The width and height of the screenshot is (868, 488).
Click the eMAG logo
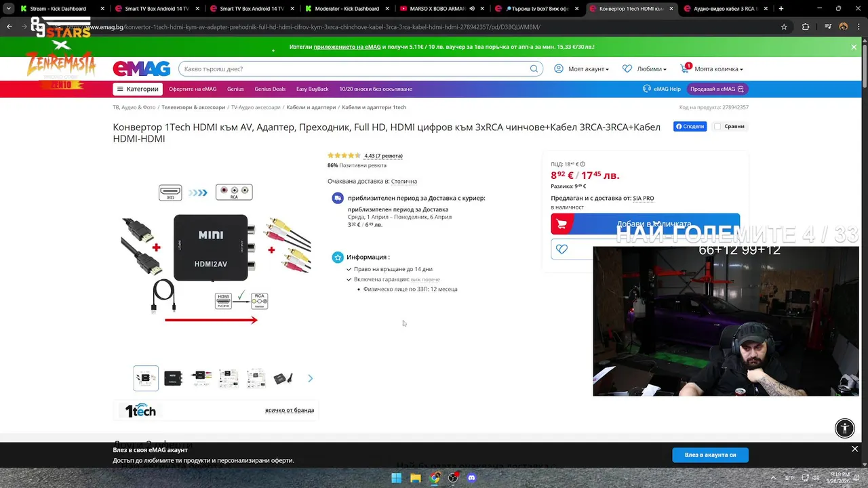142,68
